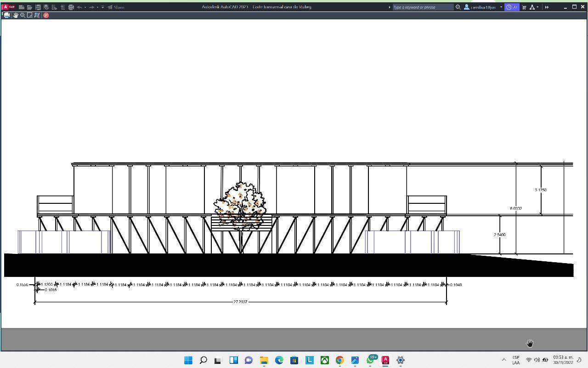588x368 pixels.
Task: Expand the double-arrow overflow button in title bar
Action: [547, 7]
